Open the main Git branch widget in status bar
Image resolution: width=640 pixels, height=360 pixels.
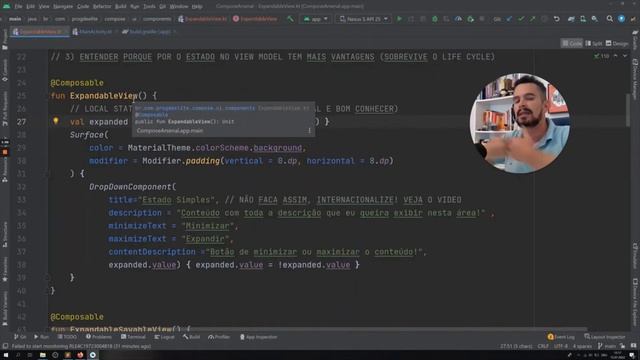point(607,346)
